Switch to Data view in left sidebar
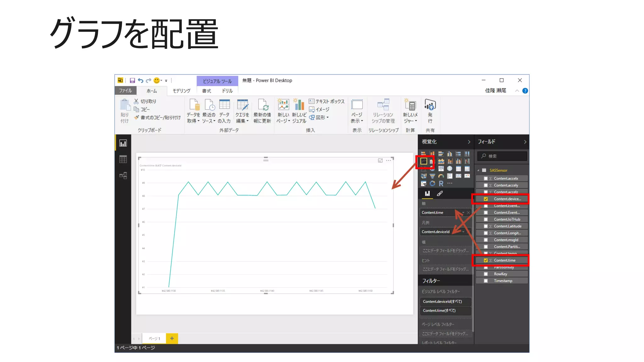 tap(123, 159)
